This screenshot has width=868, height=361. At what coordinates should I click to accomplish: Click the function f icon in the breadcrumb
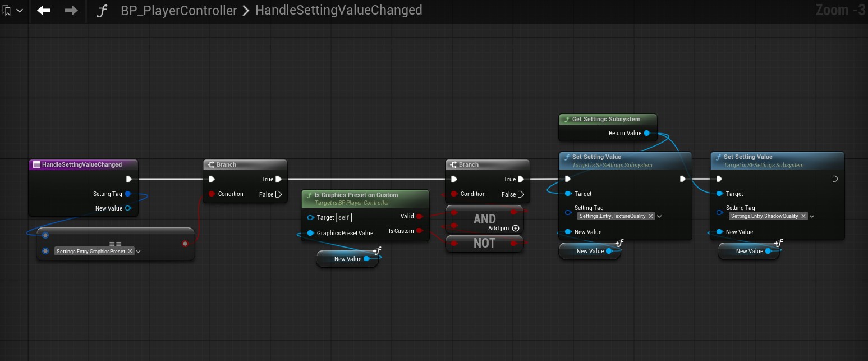(x=101, y=11)
